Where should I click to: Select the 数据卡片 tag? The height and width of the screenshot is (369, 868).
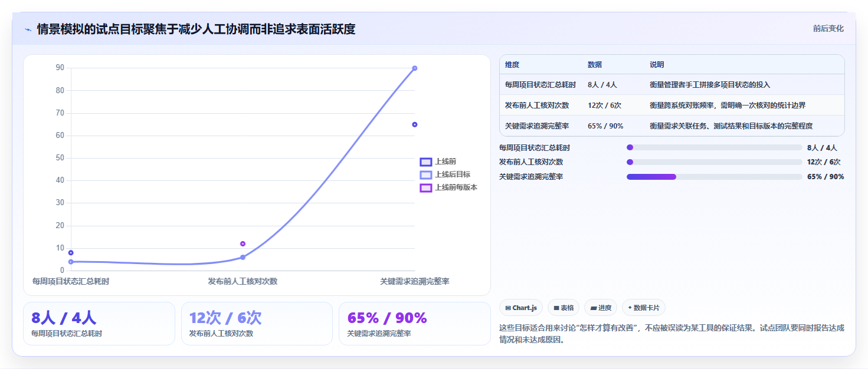point(644,308)
